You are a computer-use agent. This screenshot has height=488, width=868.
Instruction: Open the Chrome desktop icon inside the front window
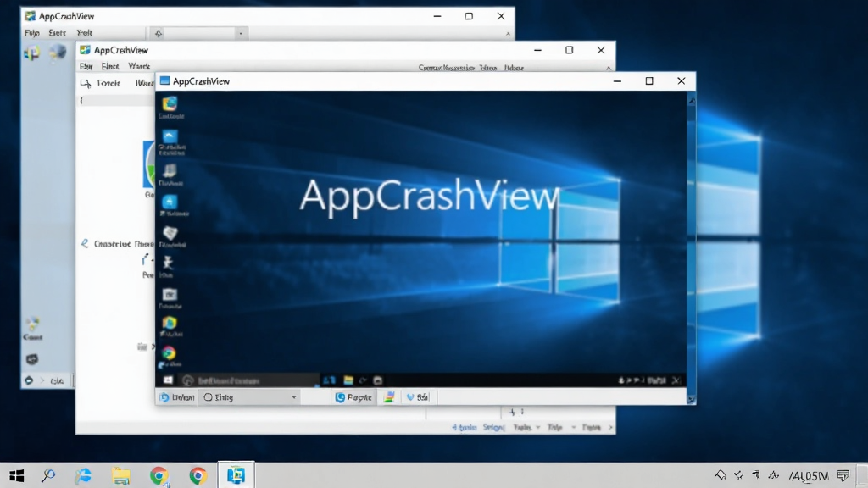[170, 353]
